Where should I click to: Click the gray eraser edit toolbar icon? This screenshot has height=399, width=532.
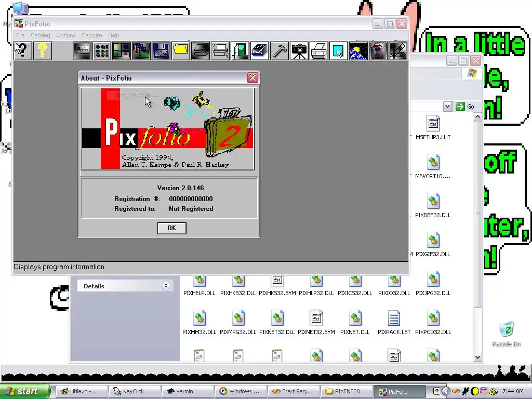click(397, 51)
